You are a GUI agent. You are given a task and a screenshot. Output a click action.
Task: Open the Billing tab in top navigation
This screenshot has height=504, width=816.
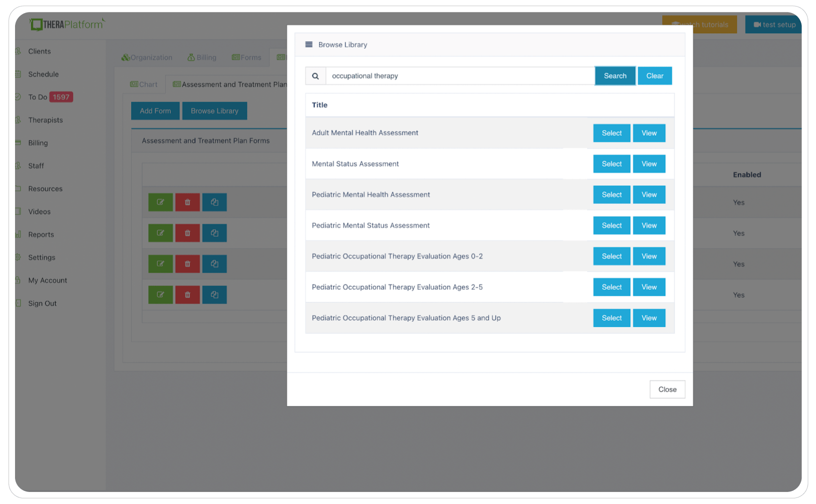pyautogui.click(x=202, y=58)
